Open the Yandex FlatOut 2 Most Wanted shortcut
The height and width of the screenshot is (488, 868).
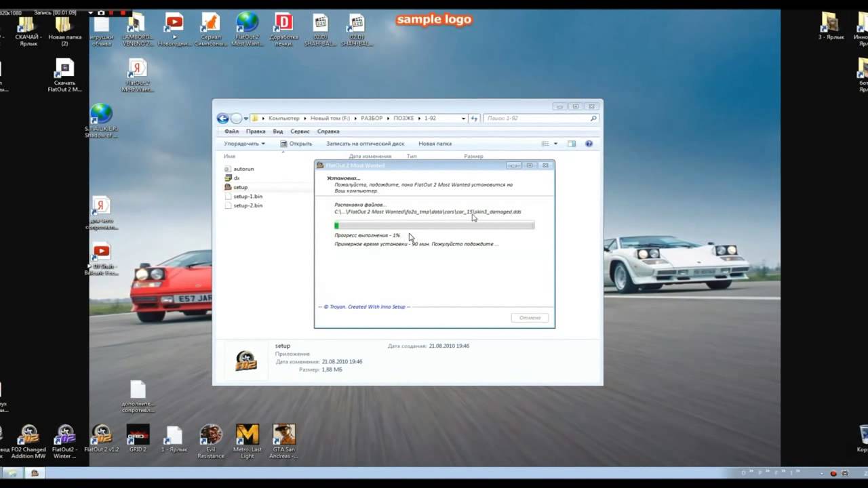pyautogui.click(x=138, y=75)
